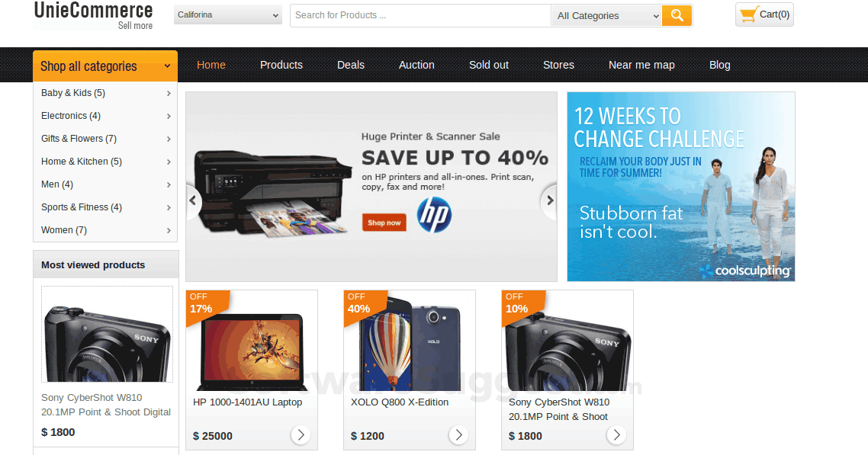Viewport: 868px width, 455px height.
Task: Open the All Categories dropdown
Action: point(606,15)
